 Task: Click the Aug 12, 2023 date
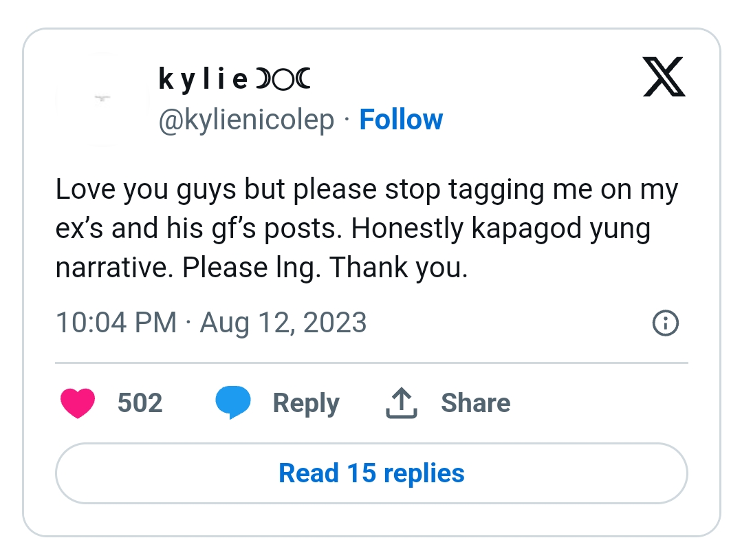pyautogui.click(x=283, y=323)
